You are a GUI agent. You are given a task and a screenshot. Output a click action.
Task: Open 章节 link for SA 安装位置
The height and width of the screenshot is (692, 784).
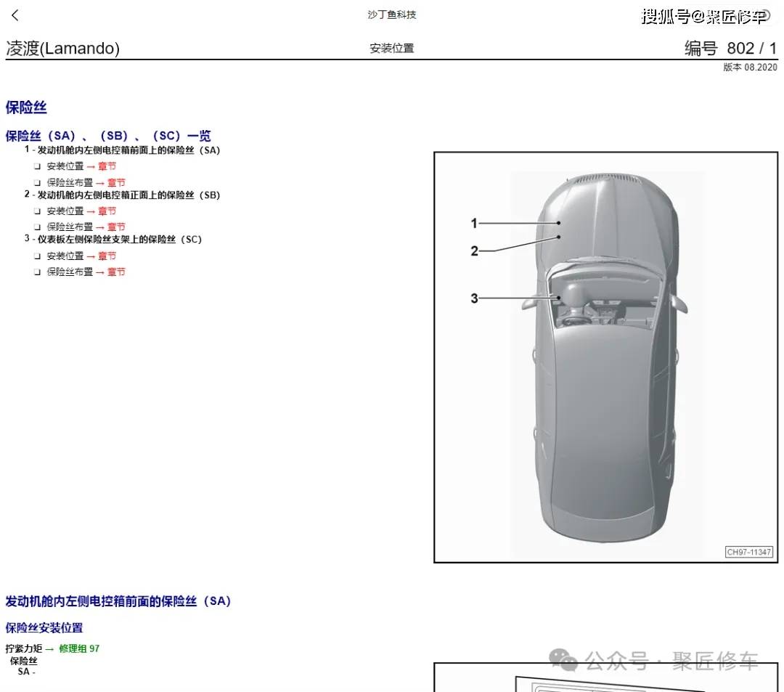tap(107, 166)
